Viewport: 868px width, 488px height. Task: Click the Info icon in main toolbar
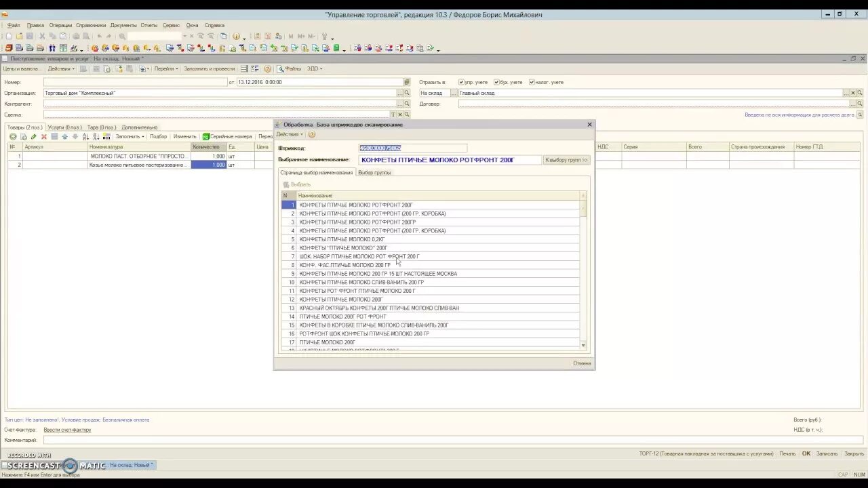point(236,36)
